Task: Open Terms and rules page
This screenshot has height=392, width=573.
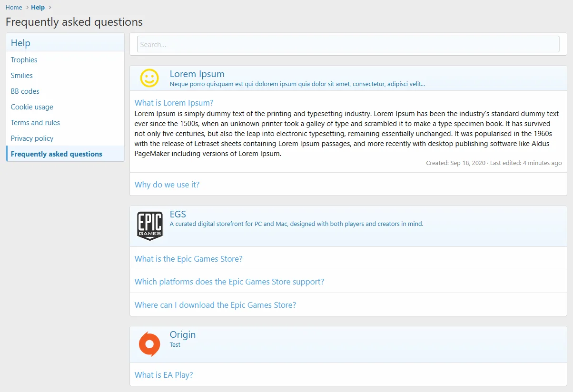Action: 35,123
